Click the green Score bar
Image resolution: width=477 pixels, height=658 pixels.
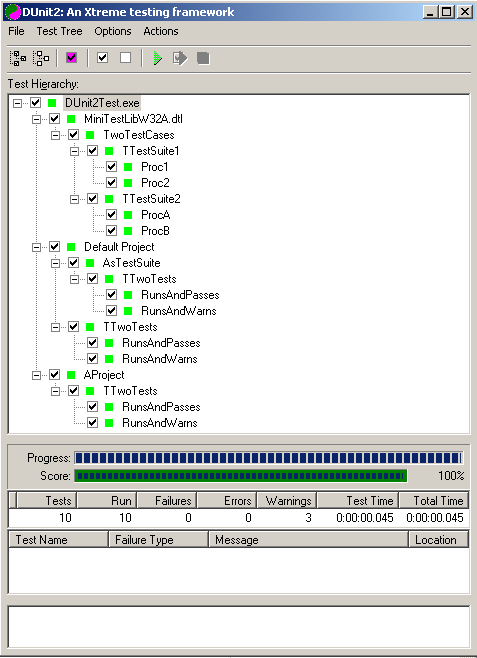click(x=241, y=476)
